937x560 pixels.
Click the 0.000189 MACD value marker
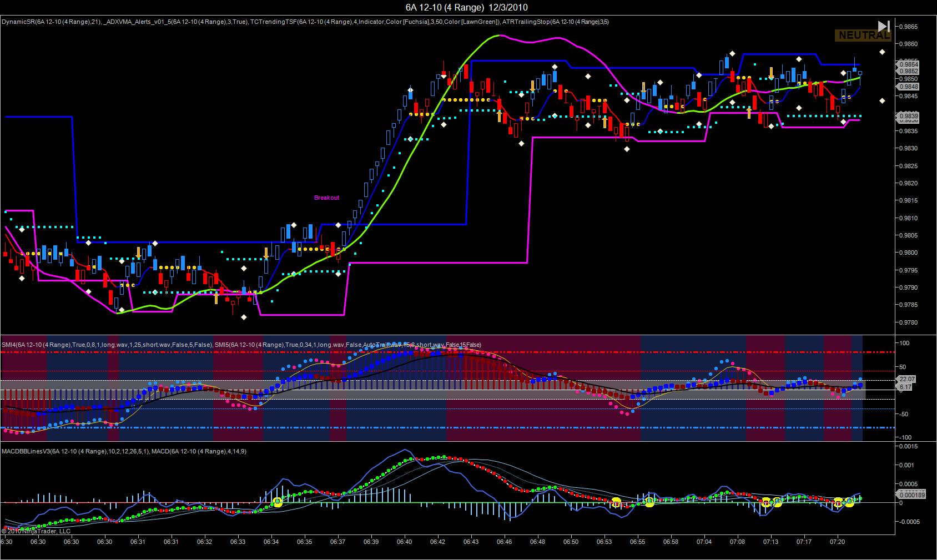pos(911,495)
